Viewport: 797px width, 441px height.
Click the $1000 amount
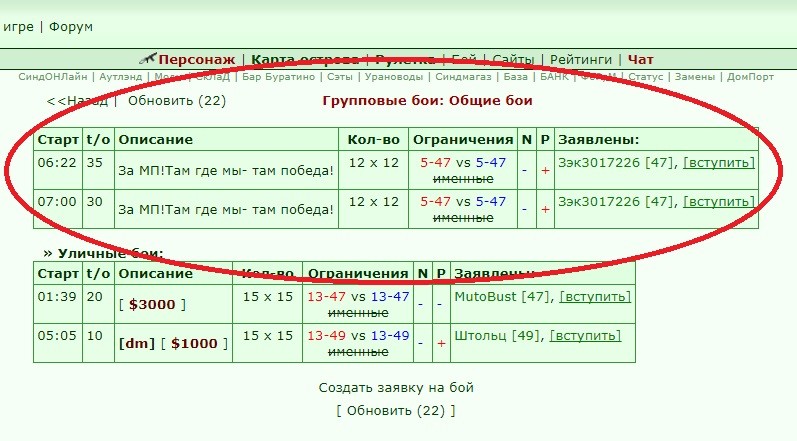click(x=194, y=344)
